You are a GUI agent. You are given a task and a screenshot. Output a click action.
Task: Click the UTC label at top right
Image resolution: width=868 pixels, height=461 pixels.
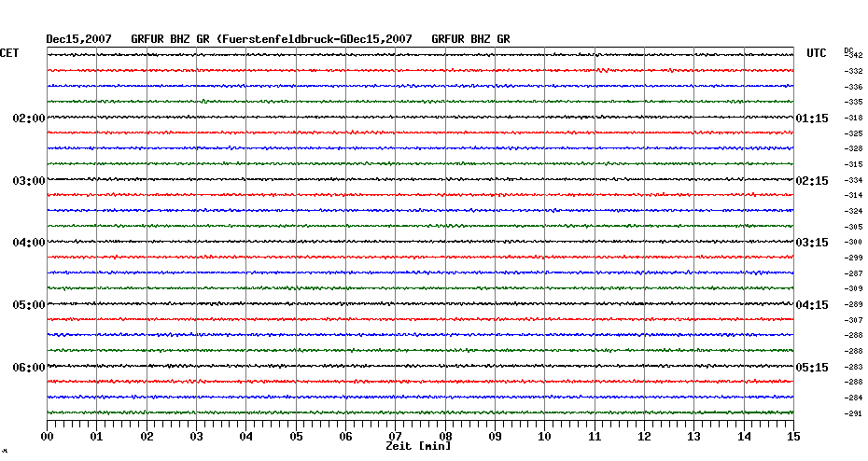[x=817, y=53]
